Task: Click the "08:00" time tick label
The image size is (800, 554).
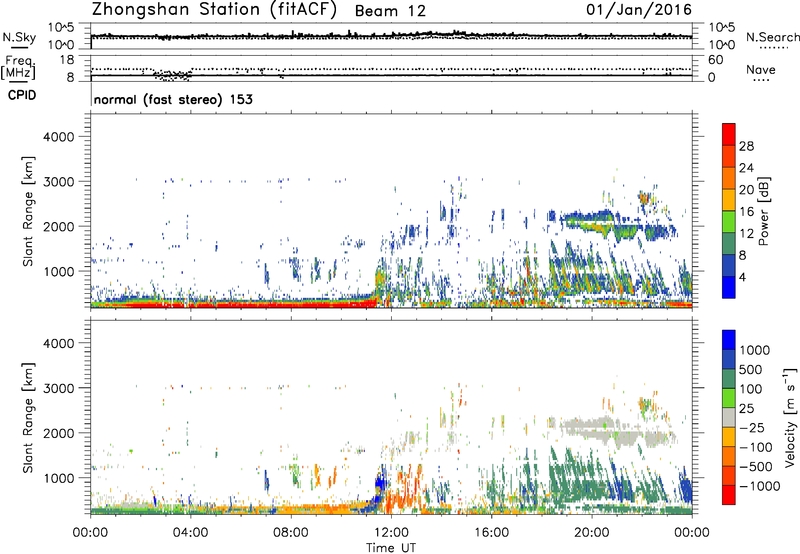Action: (x=291, y=533)
